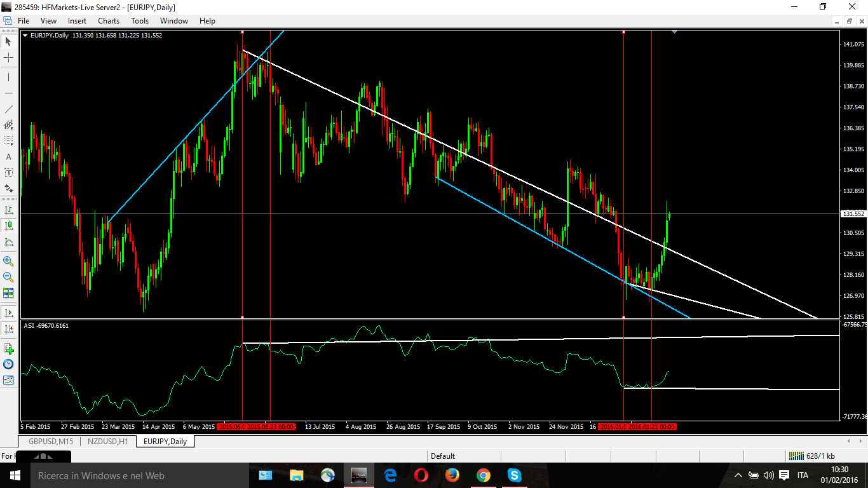868x488 pixels.
Task: Switch chart to bar chart
Action: (x=8, y=210)
